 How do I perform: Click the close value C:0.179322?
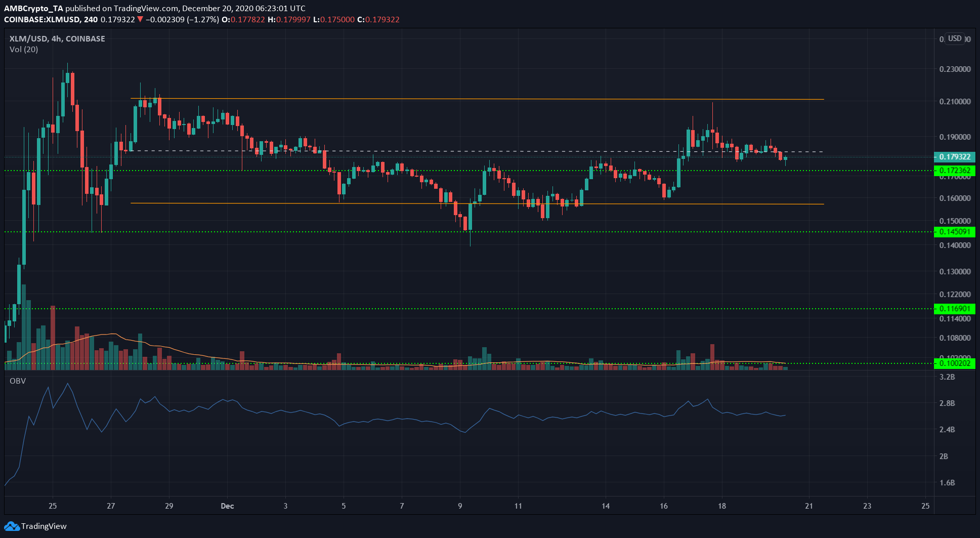(x=378, y=20)
